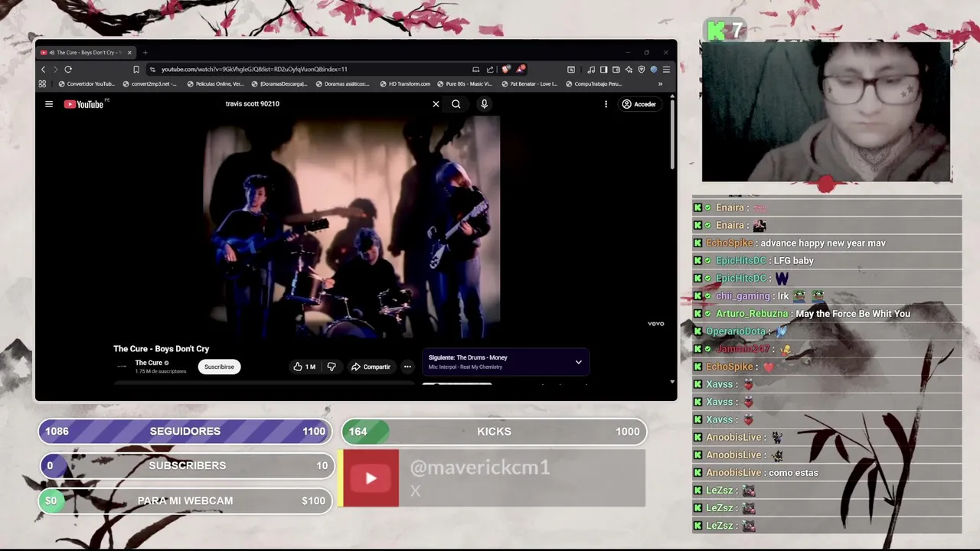The image size is (980, 551).
Task: Open Doramas asiáticos bookmark
Action: pos(342,84)
